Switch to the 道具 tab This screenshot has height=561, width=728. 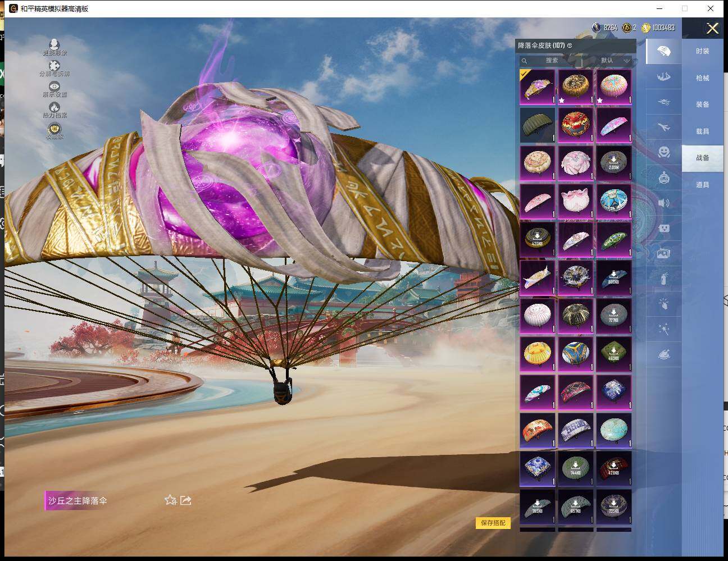click(x=703, y=185)
